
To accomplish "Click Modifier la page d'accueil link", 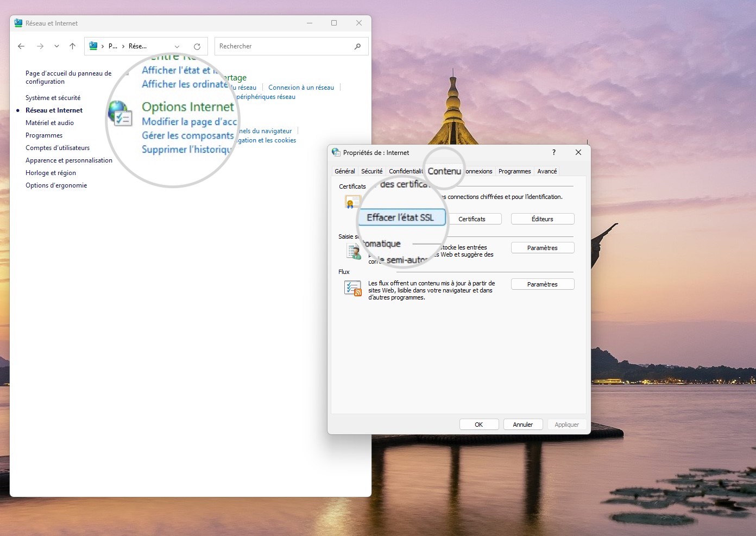I will (x=190, y=122).
